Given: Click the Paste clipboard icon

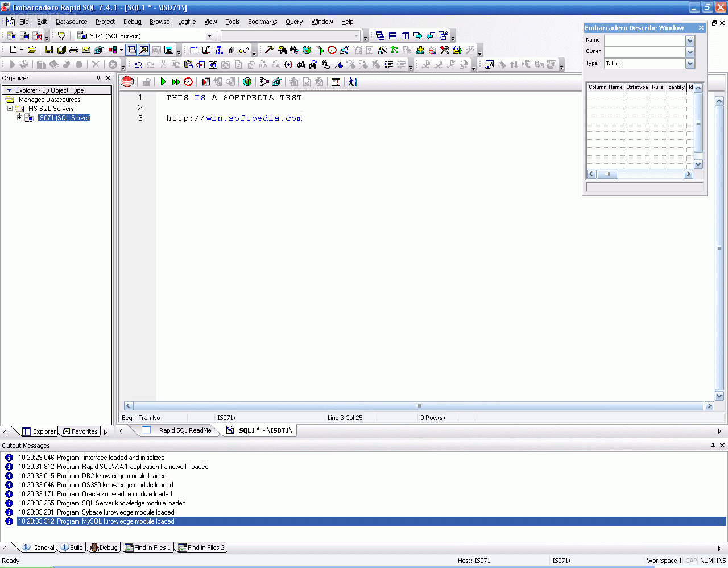Looking at the screenshot, I should [188, 65].
